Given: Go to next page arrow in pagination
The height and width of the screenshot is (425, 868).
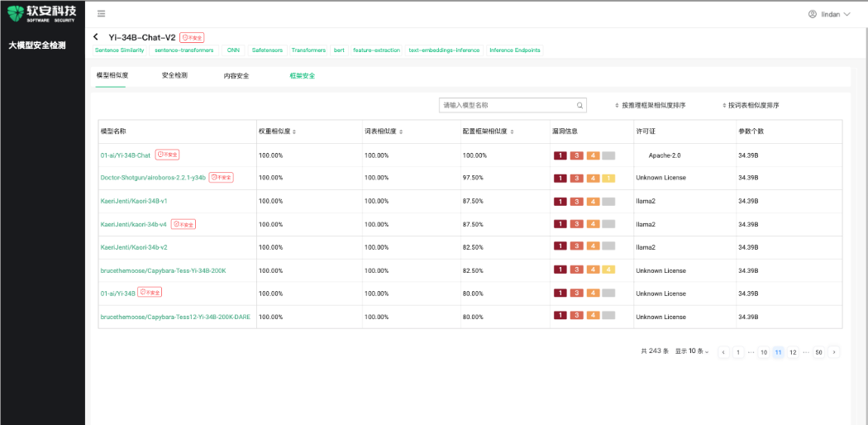Looking at the screenshot, I should coord(833,352).
